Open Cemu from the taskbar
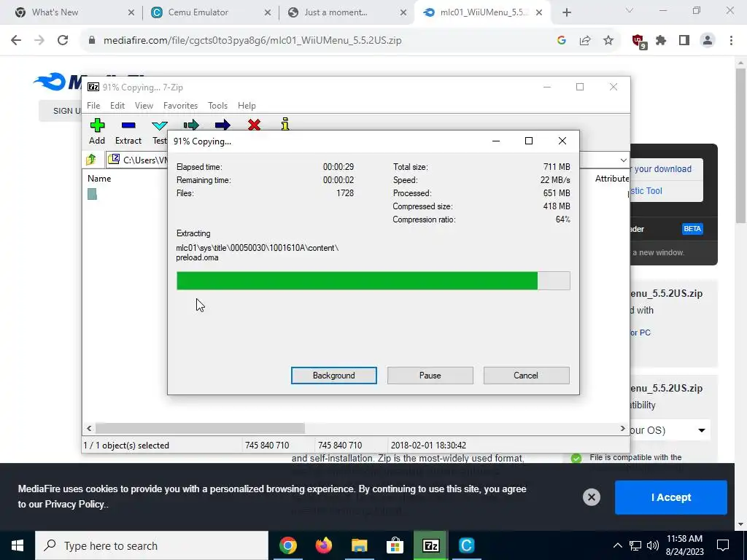The width and height of the screenshot is (747, 560). (x=466, y=545)
